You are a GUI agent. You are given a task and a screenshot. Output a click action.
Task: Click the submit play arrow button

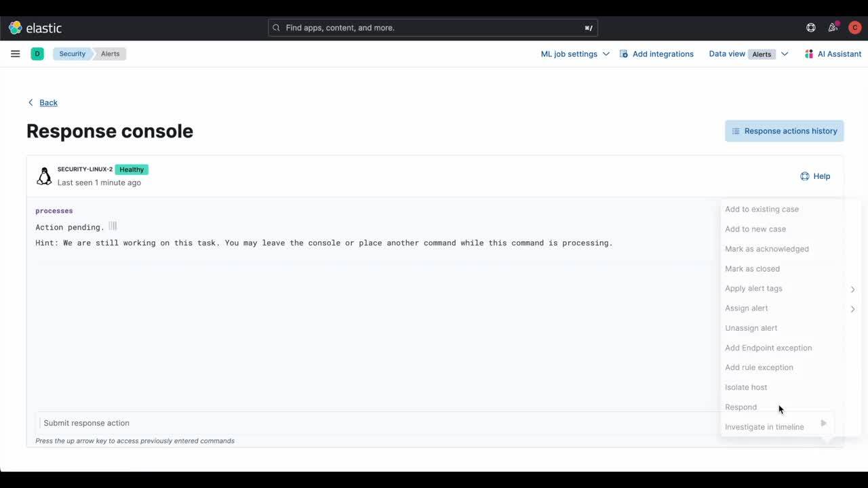(x=823, y=423)
